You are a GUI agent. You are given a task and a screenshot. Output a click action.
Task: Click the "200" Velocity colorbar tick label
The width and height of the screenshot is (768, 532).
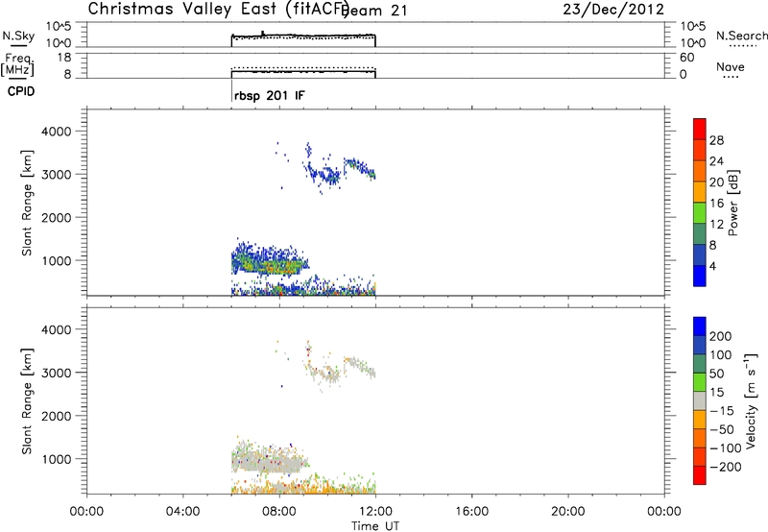[721, 336]
